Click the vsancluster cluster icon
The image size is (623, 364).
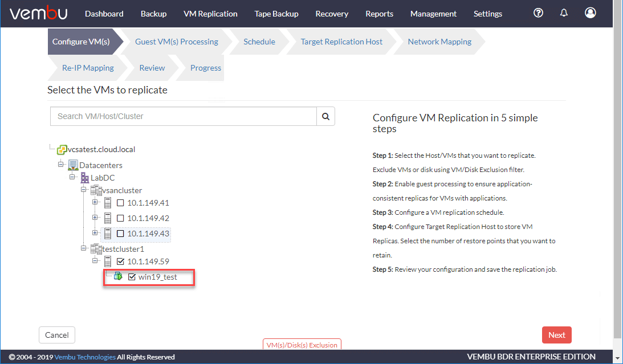96,190
